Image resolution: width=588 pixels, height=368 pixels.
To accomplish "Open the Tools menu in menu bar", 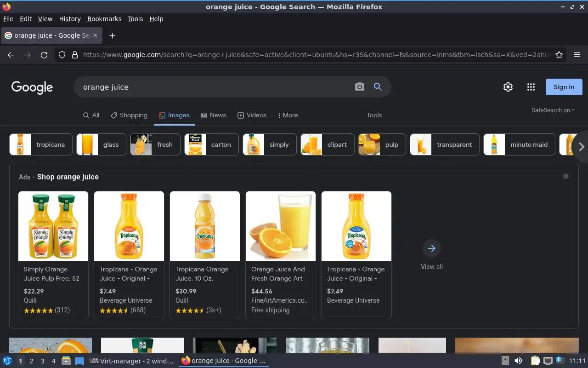I will (135, 19).
